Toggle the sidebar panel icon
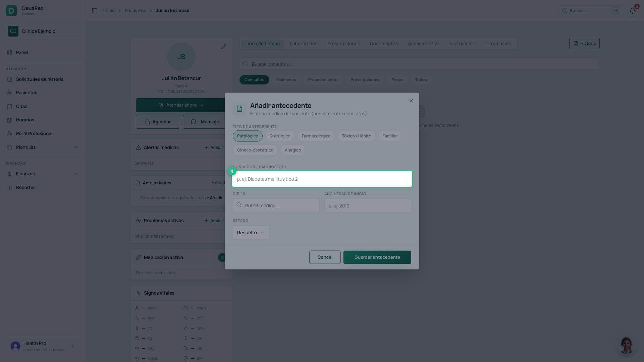The height and width of the screenshot is (362, 644). tap(95, 11)
